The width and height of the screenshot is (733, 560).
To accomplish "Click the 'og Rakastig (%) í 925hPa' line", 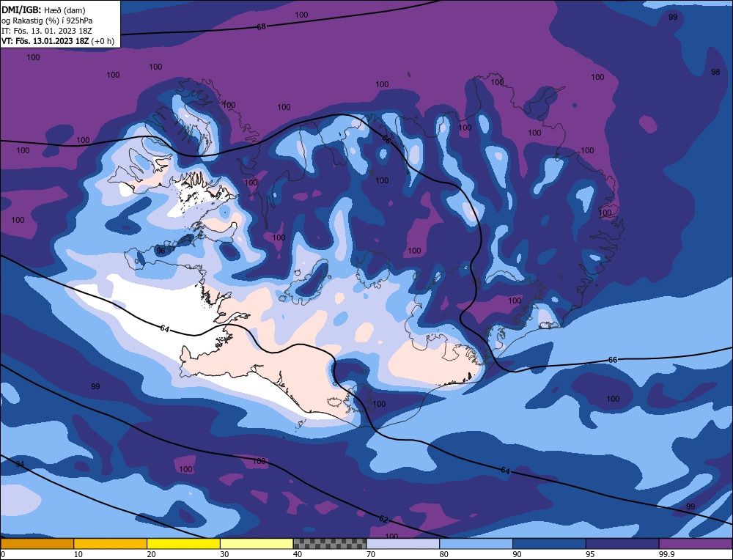I will [47, 21].
